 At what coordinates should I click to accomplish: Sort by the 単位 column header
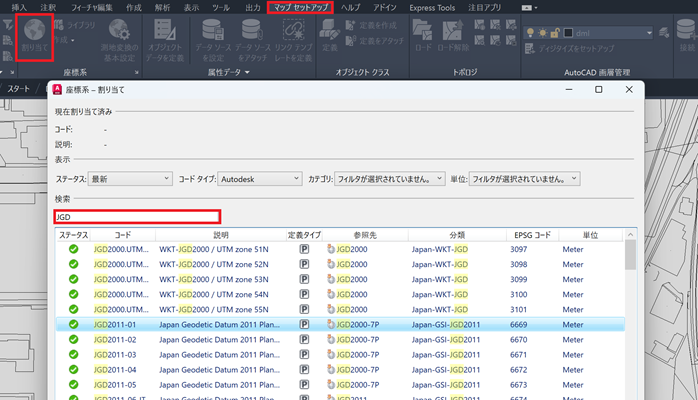tap(591, 235)
